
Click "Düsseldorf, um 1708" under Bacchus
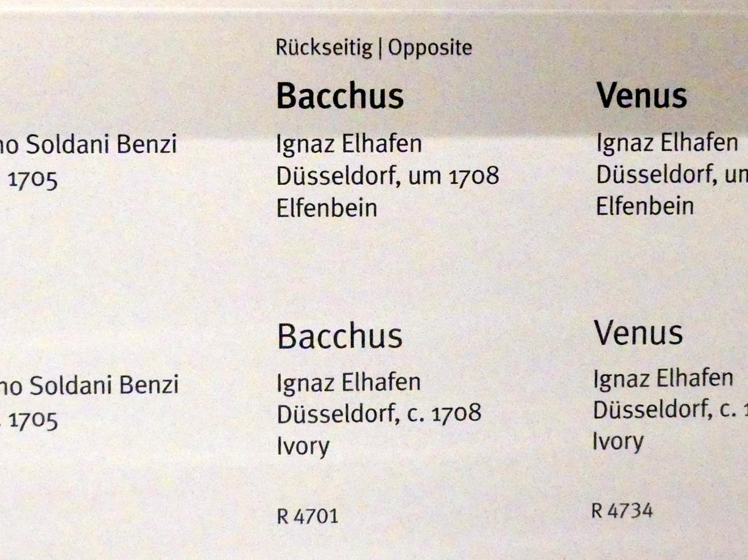click(x=387, y=176)
